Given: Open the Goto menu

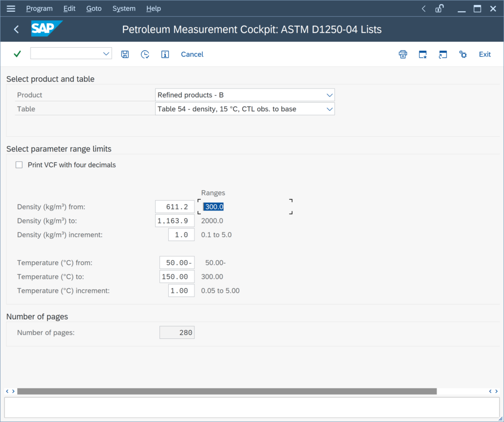Looking at the screenshot, I should (94, 8).
